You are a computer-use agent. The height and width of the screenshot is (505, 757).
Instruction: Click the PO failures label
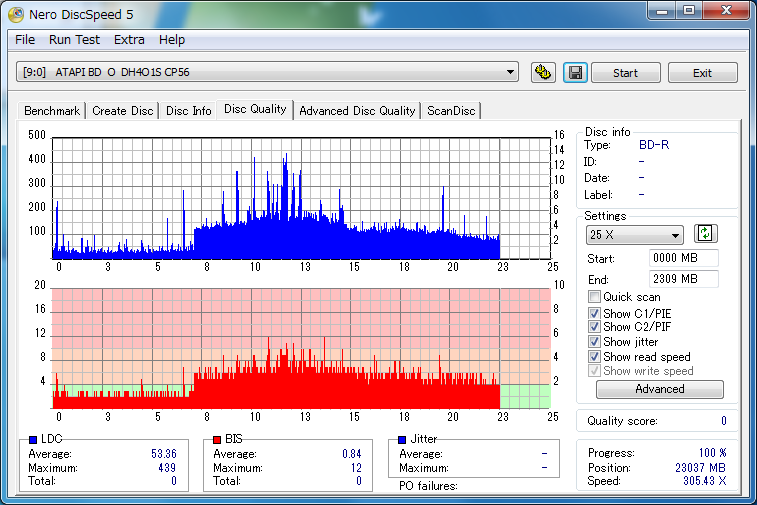click(x=428, y=486)
